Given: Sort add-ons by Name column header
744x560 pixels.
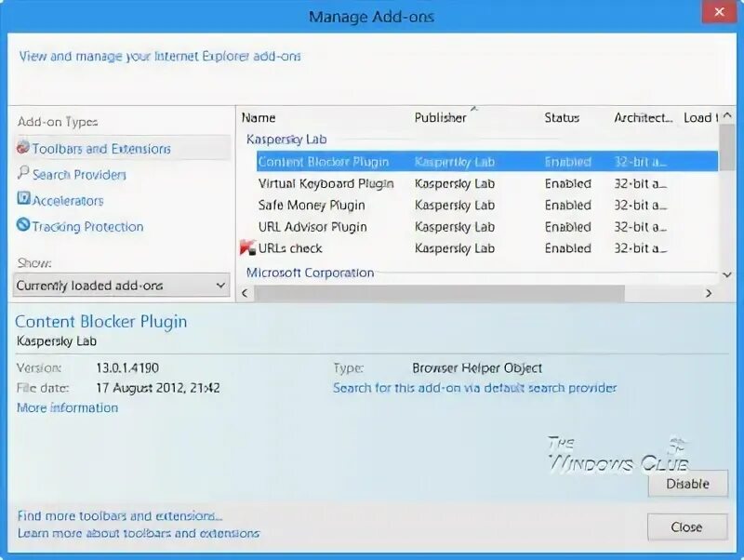Looking at the screenshot, I should pos(259,118).
